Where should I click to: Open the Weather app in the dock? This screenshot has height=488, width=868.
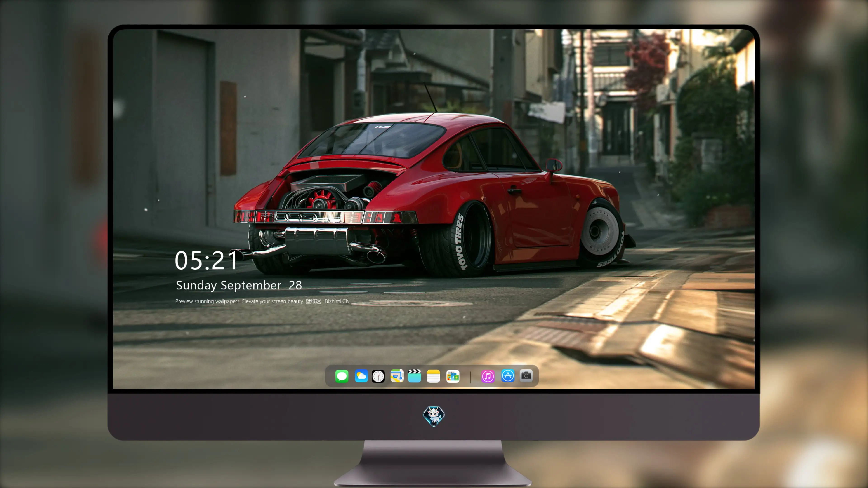coord(361,376)
